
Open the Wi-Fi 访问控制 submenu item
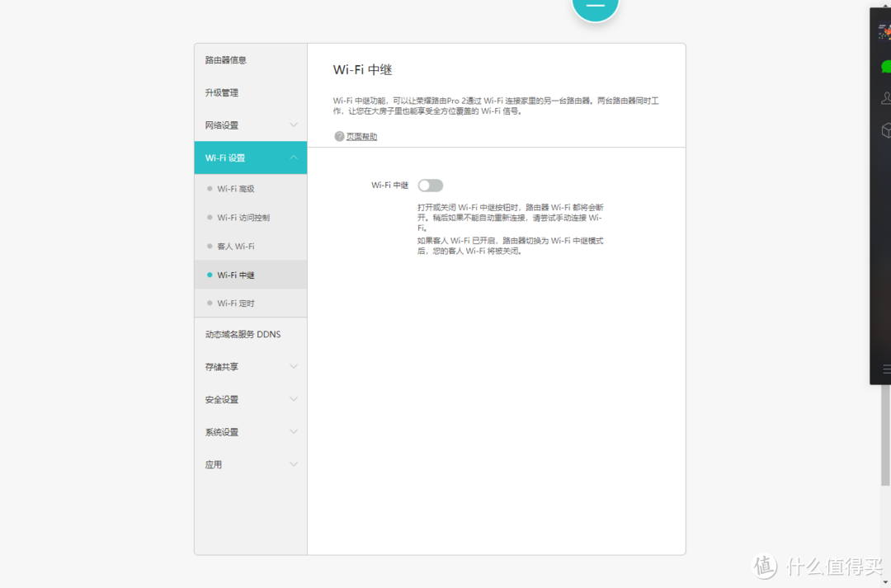pyautogui.click(x=251, y=218)
